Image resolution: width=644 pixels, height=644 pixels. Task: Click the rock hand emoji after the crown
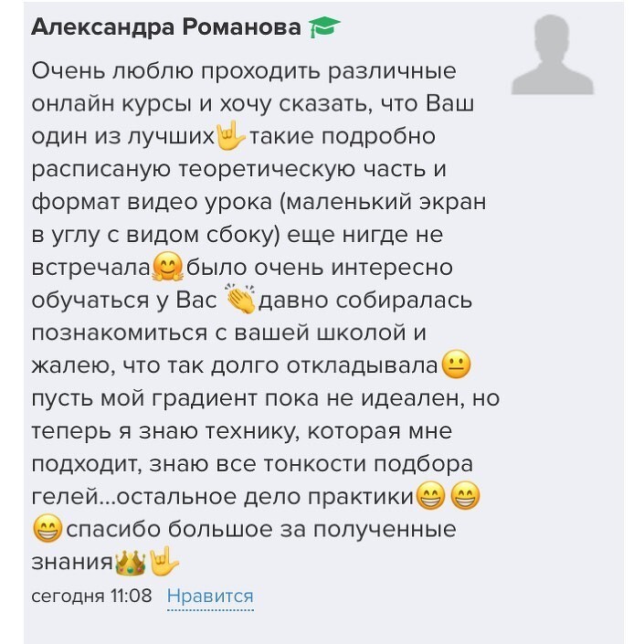(x=164, y=561)
